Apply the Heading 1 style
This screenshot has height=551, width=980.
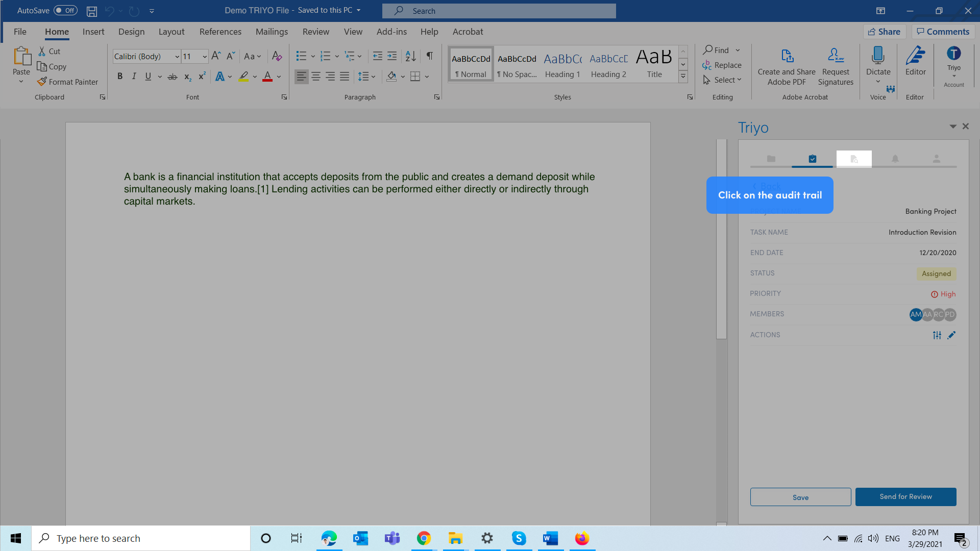(x=562, y=65)
